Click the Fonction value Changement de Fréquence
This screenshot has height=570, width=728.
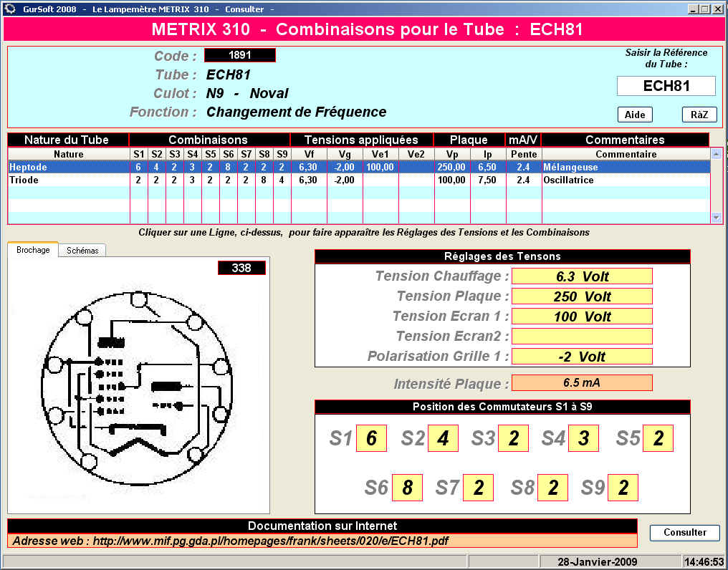coord(296,112)
